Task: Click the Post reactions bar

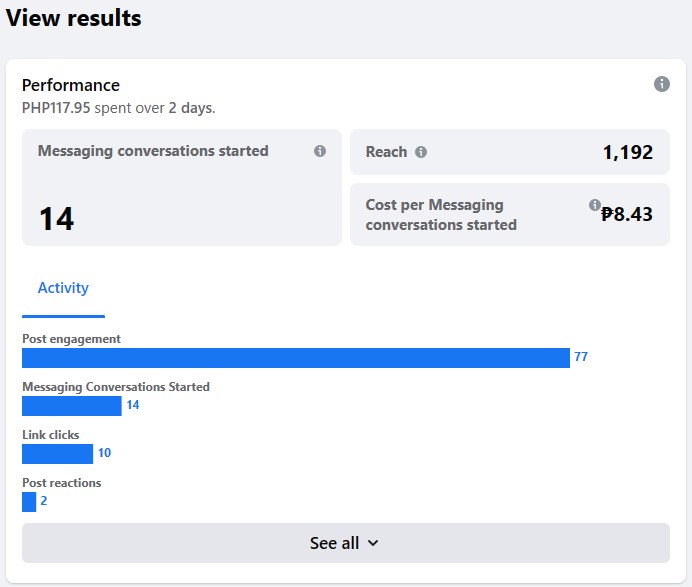Action: (x=29, y=501)
